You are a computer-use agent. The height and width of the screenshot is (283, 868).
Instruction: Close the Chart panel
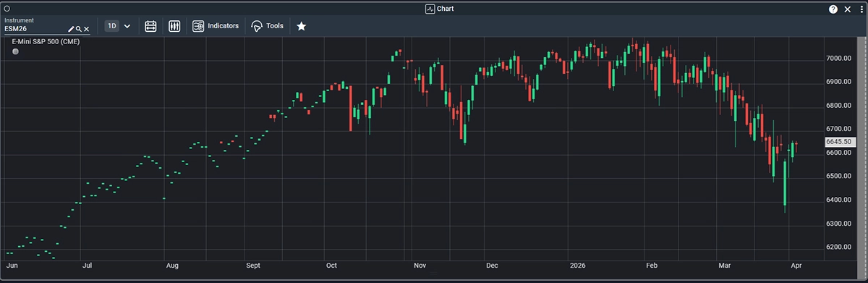click(x=847, y=9)
